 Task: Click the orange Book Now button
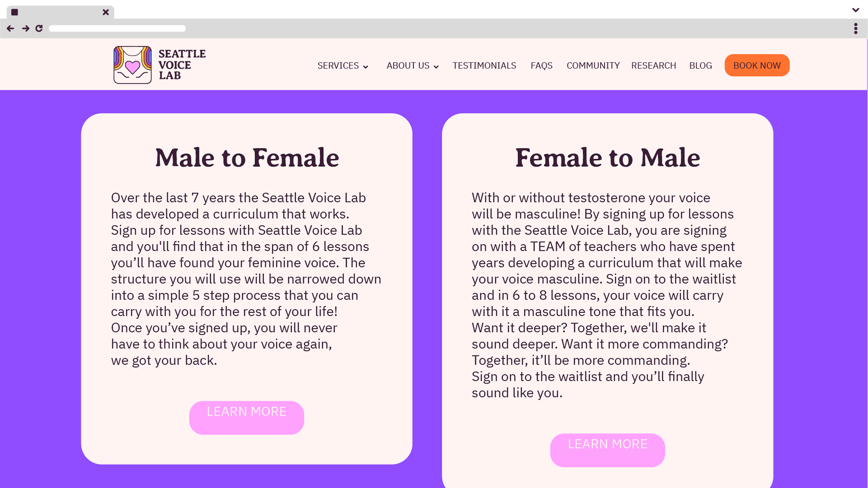(x=757, y=66)
